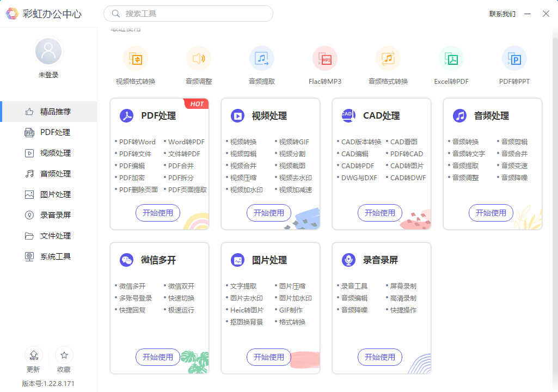Click the user avatar to log in

tap(48, 52)
